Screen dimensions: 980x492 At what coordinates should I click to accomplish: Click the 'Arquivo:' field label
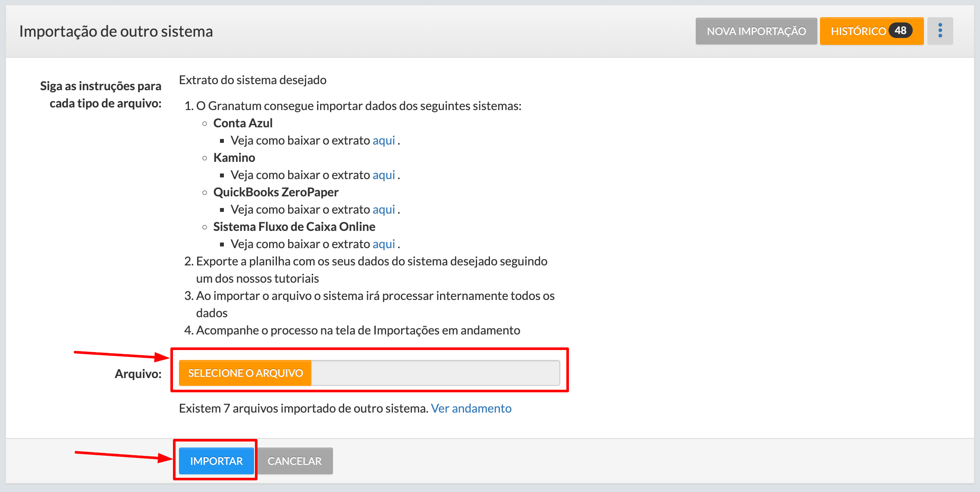coord(138,373)
